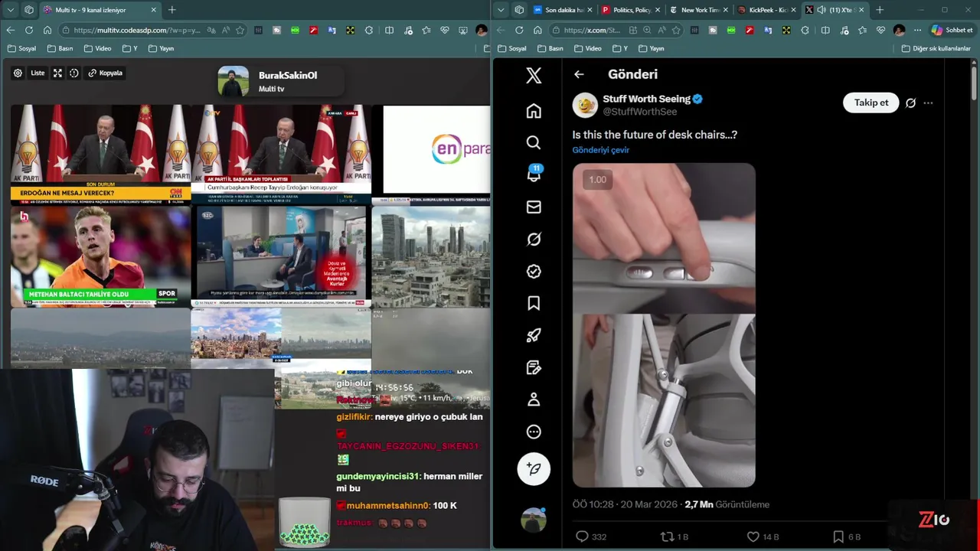Open the More circle icon in X sidebar

point(534,432)
